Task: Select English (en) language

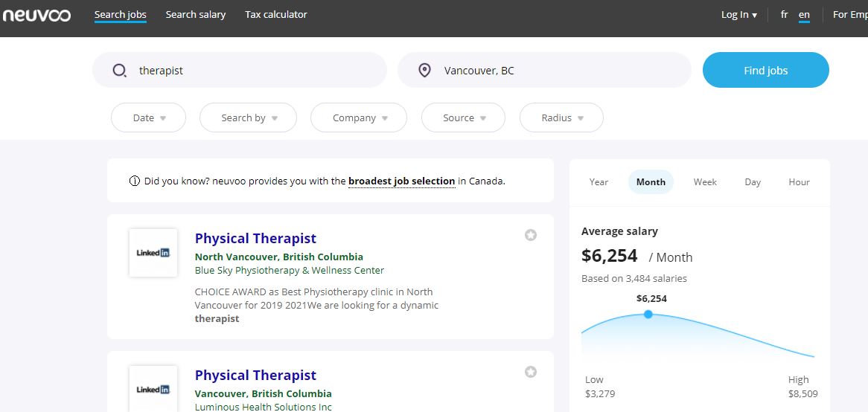Action: coord(804,16)
